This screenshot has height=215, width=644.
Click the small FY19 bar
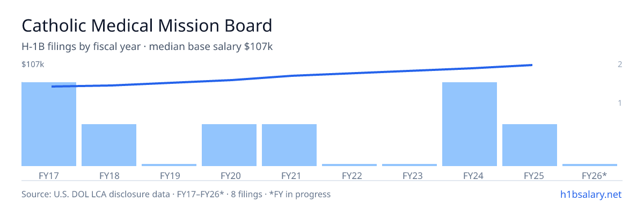click(x=169, y=165)
